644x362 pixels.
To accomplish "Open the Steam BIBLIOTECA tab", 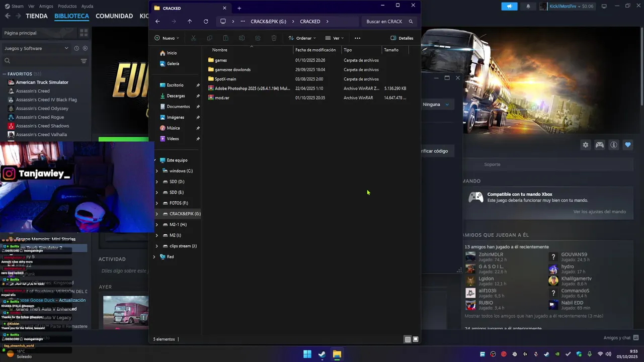I will (x=71, y=16).
